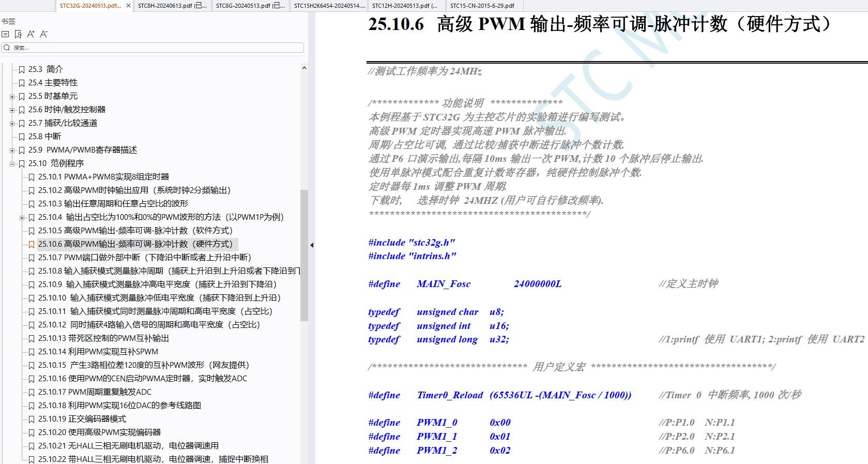Click bookmark icon beside 25.10.13 带死区控制

pos(32,338)
